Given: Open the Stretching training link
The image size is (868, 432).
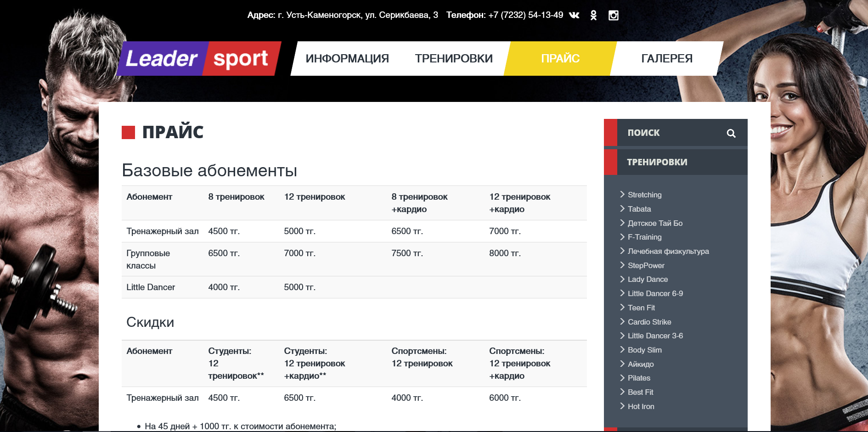Looking at the screenshot, I should 644,195.
